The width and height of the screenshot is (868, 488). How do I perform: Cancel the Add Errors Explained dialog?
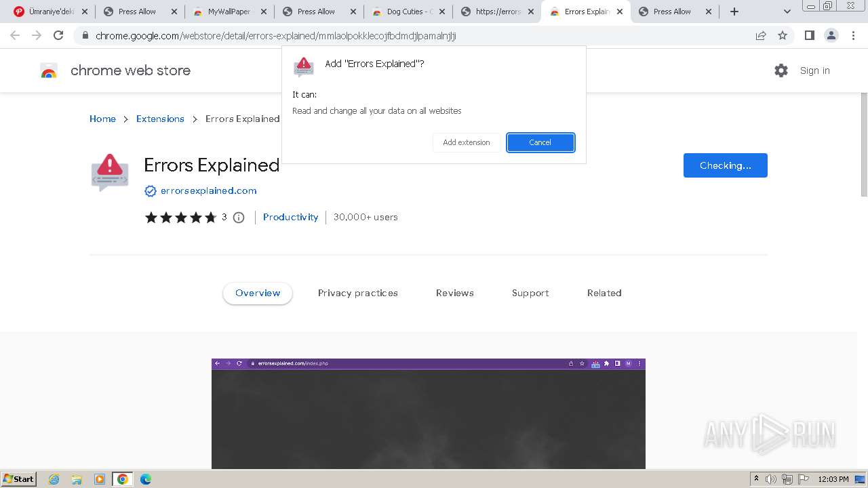click(540, 142)
